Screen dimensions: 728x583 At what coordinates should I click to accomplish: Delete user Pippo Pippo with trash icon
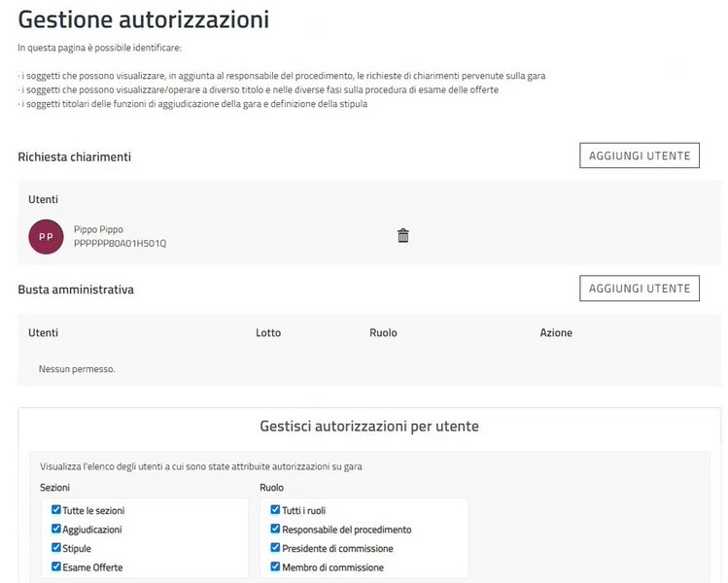click(403, 236)
